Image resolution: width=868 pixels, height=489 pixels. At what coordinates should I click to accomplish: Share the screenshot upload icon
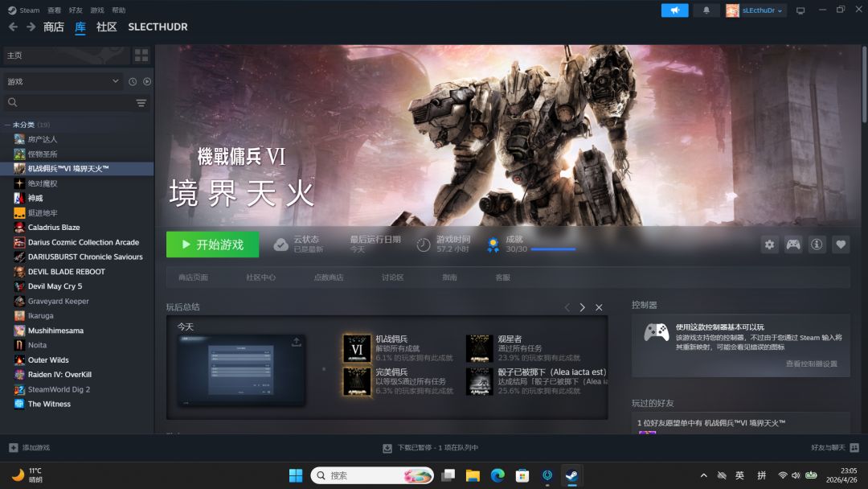pos(296,343)
